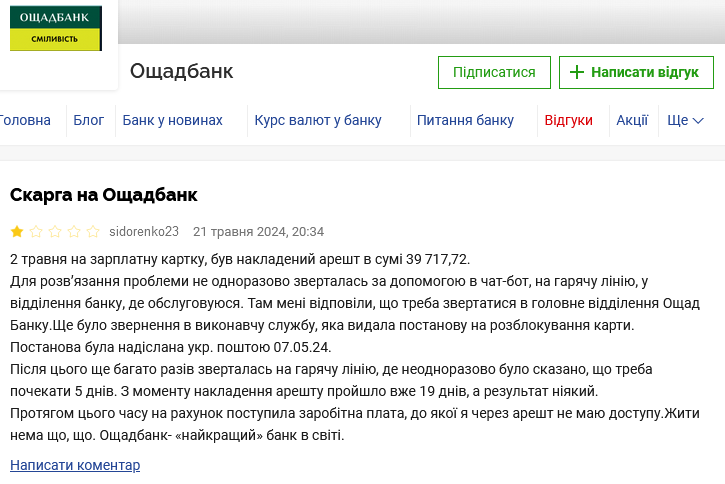
Task: Click the third rating star
Action: coord(55,232)
